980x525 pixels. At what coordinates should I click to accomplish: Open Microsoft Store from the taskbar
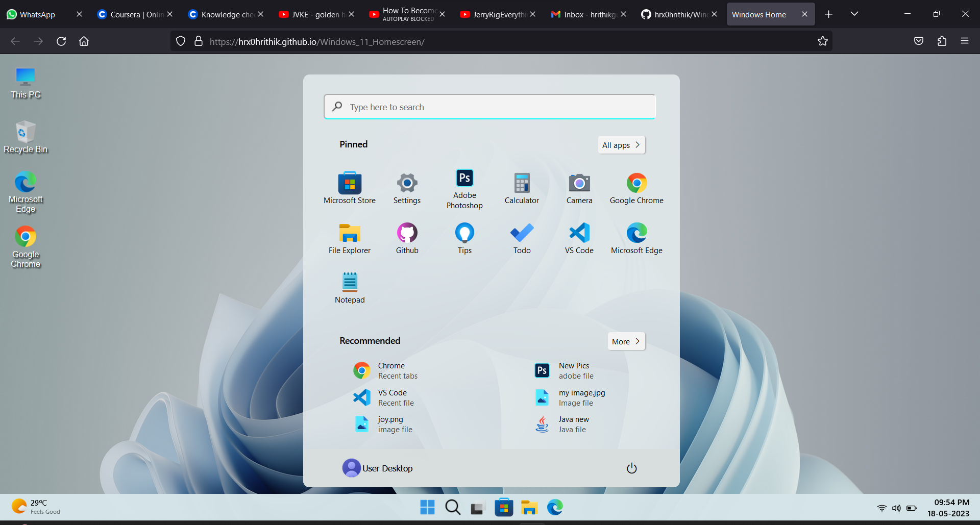tap(504, 507)
